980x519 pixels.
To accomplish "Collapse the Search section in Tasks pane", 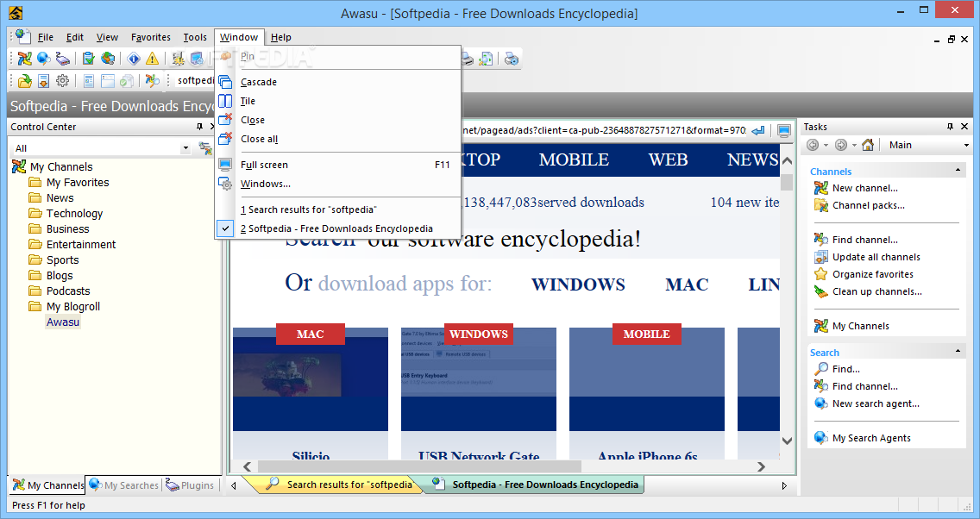I will pyautogui.click(x=958, y=352).
